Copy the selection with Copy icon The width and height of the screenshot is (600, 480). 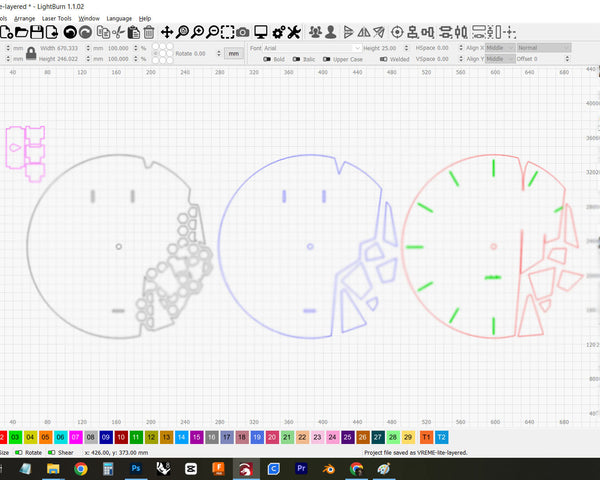coord(103,32)
